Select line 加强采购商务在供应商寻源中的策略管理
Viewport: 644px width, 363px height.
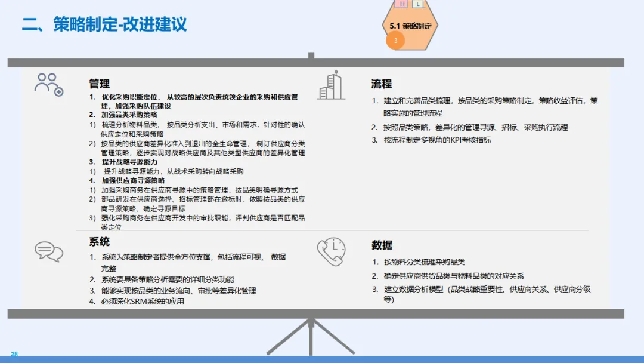click(193, 190)
